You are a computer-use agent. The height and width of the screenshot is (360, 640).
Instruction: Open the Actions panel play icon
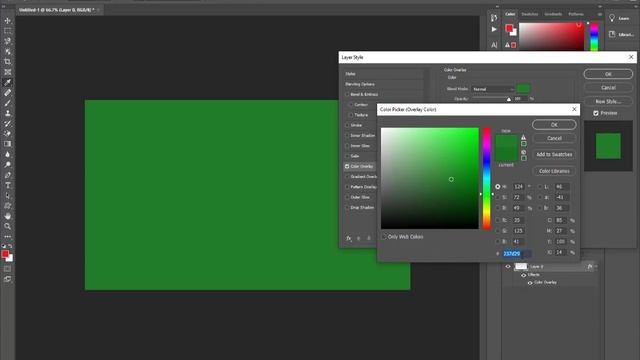494,29
